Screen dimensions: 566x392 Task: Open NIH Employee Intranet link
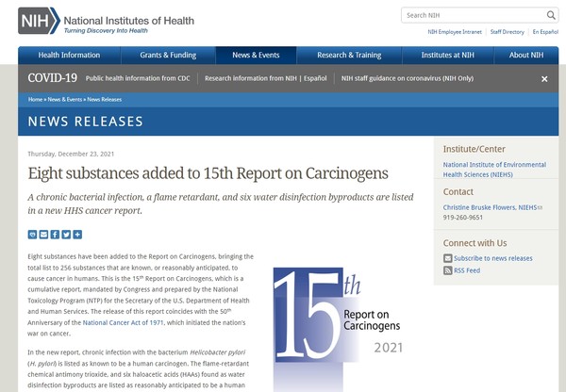(x=455, y=32)
